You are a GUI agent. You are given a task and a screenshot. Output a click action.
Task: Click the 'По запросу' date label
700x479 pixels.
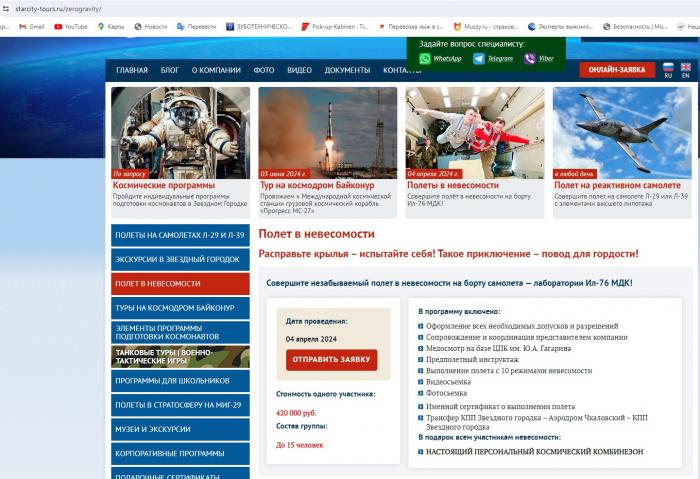point(129,174)
